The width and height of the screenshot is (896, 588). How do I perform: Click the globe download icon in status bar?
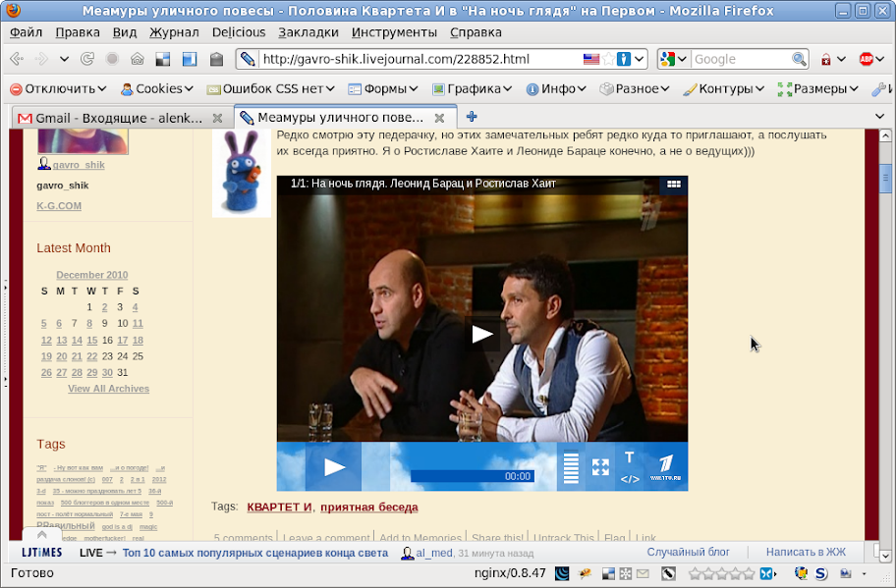pos(801,573)
